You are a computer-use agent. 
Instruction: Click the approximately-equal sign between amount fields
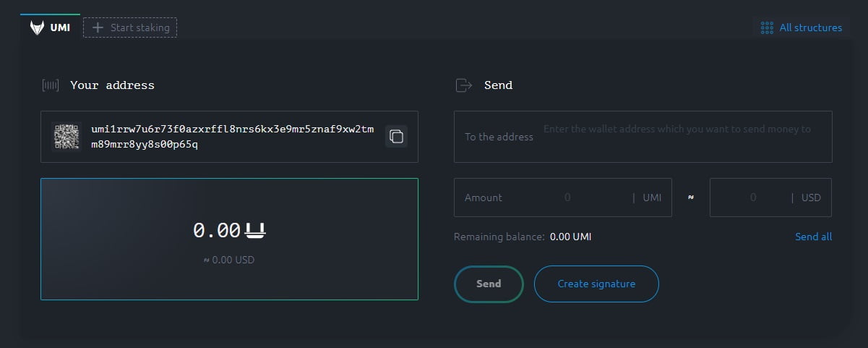(x=691, y=198)
